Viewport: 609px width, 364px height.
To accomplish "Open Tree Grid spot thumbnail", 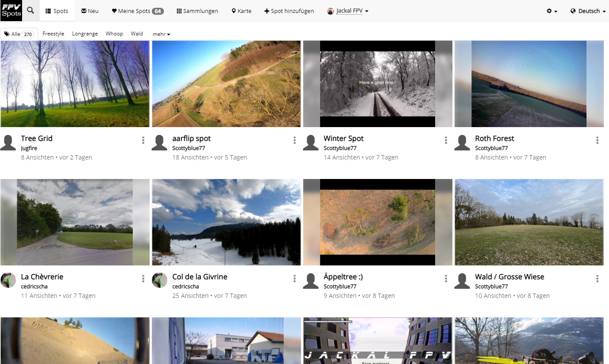I will (75, 84).
